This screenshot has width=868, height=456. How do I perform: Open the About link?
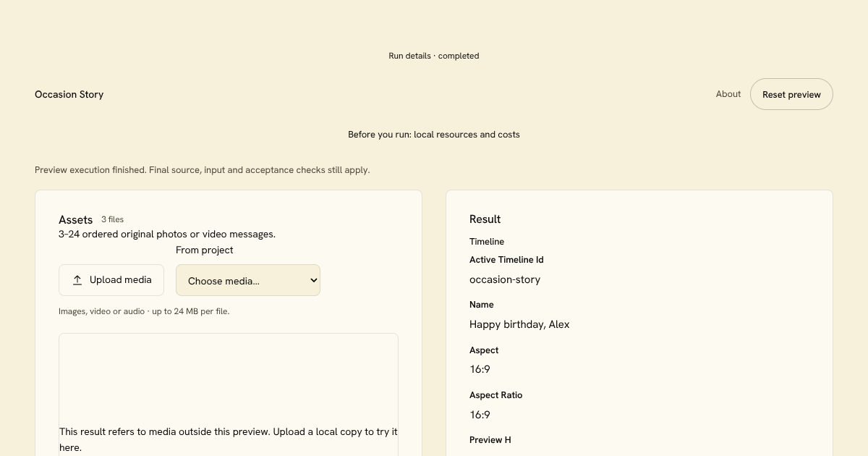tap(728, 94)
